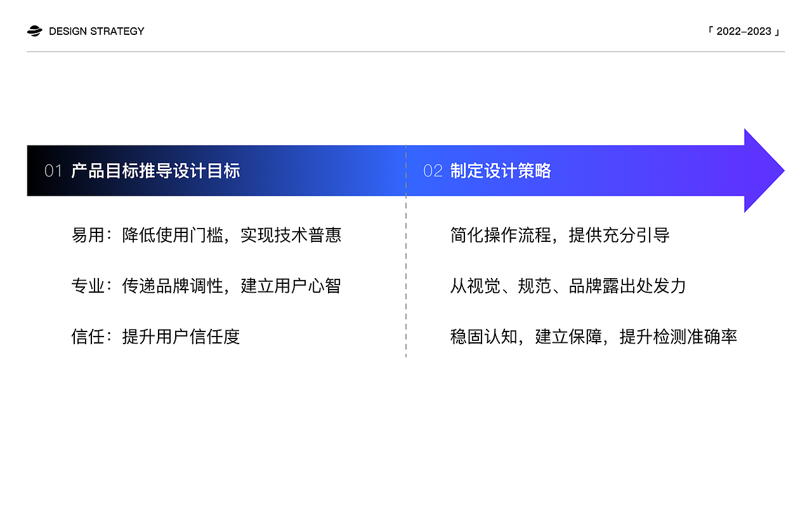Screen dimensions: 812x508
Task: Select the 制定设计策略 section header
Action: click(x=501, y=171)
